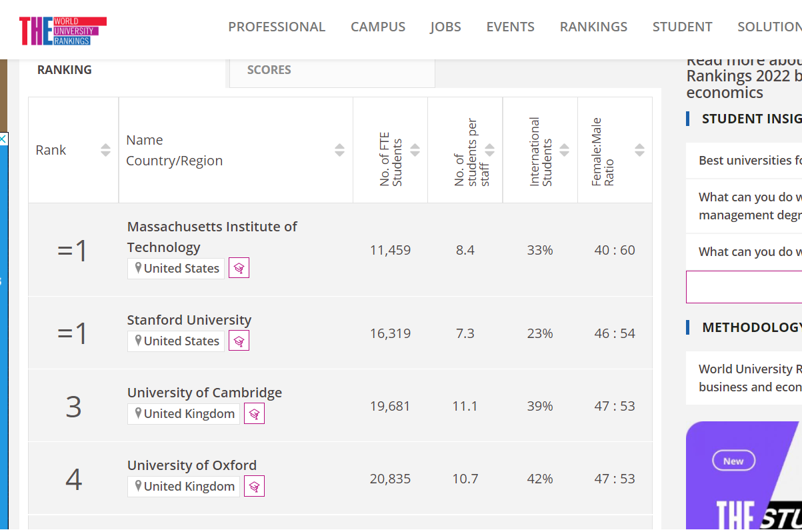802x532 pixels.
Task: Open the PROFESSIONAL menu
Action: tap(277, 27)
